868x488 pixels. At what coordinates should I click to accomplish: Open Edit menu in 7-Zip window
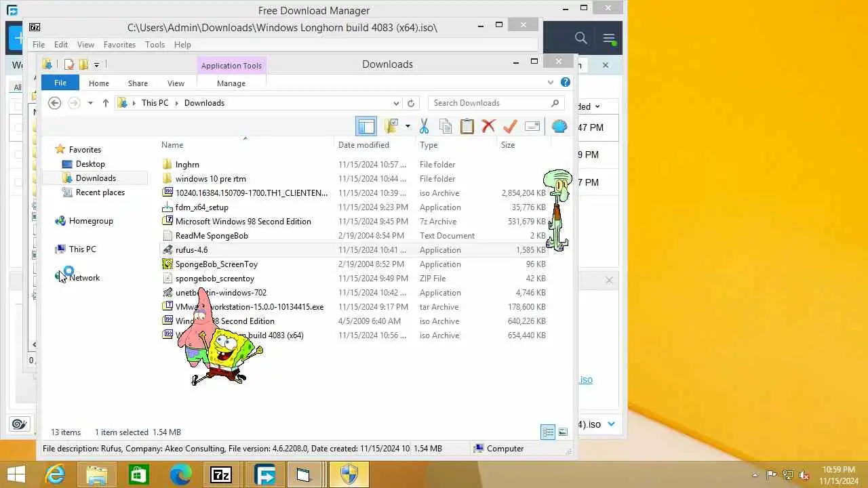[x=61, y=45]
